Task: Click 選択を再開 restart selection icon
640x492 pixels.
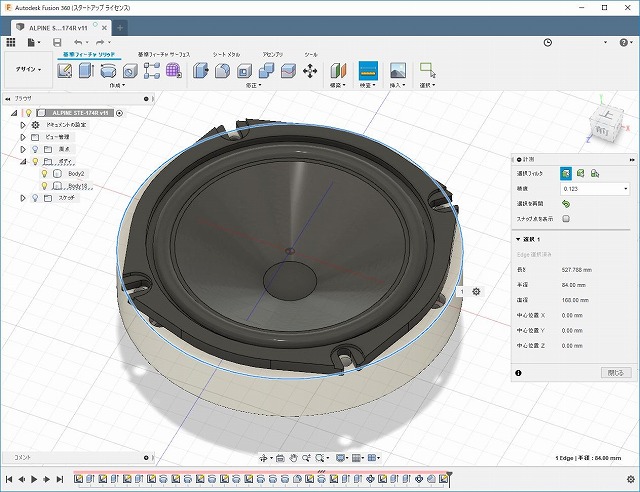Action: click(566, 203)
